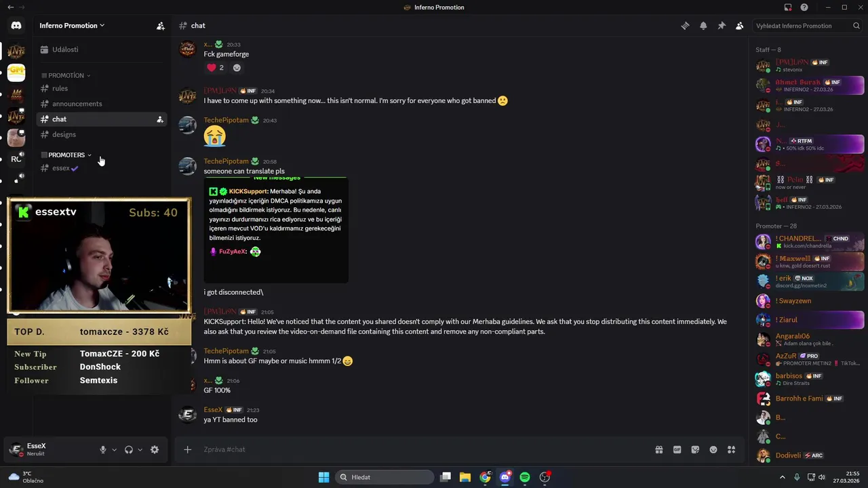Click Windows taskbar Hledat search box
This screenshot has width=868, height=488.
point(385,477)
